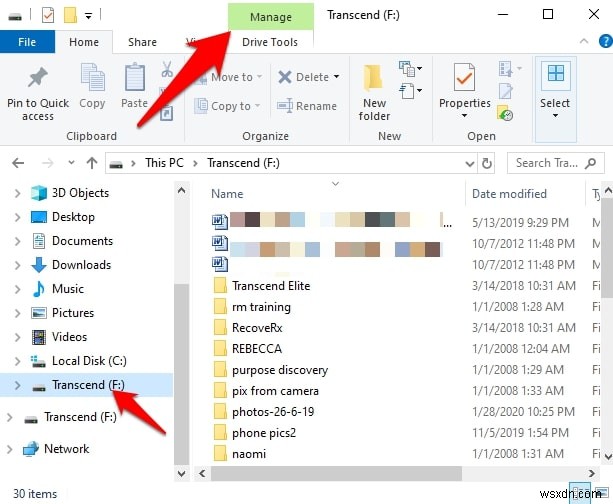Sort by the Name column header

pos(227,194)
